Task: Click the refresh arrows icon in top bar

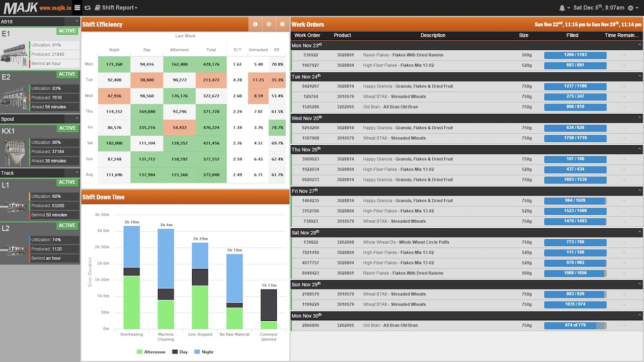Action: tap(88, 8)
